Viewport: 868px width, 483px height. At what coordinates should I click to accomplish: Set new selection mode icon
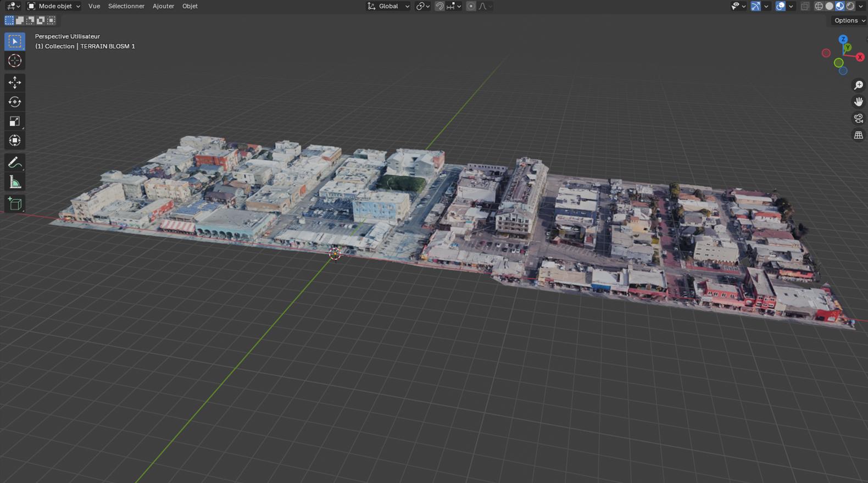pos(9,20)
